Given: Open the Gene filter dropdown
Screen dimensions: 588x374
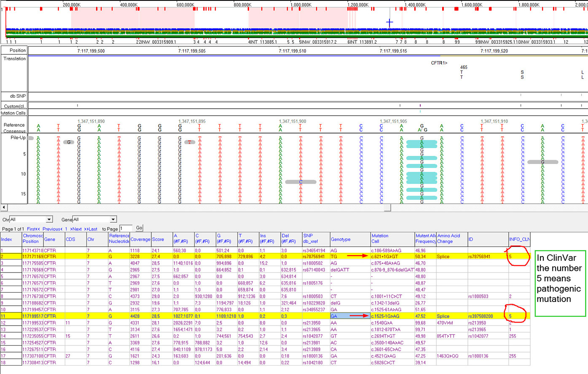Looking at the screenshot, I should [x=113, y=219].
